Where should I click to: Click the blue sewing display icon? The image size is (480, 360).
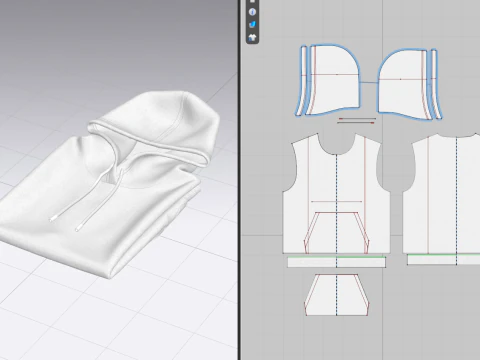252,25
